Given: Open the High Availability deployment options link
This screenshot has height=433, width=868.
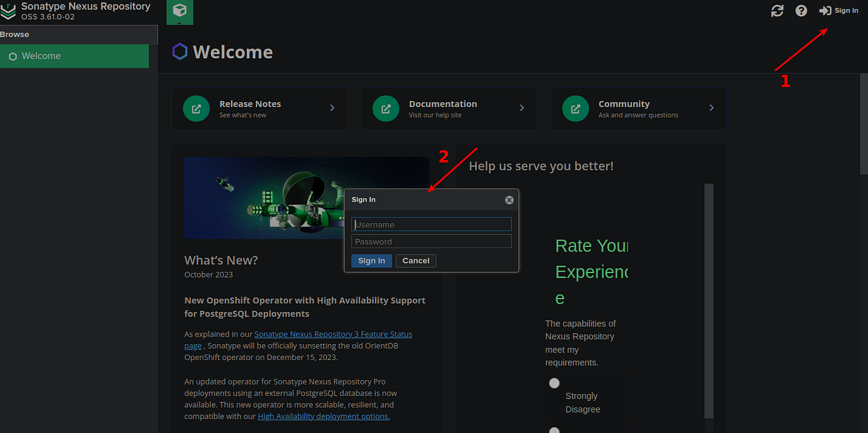Looking at the screenshot, I should click(323, 416).
